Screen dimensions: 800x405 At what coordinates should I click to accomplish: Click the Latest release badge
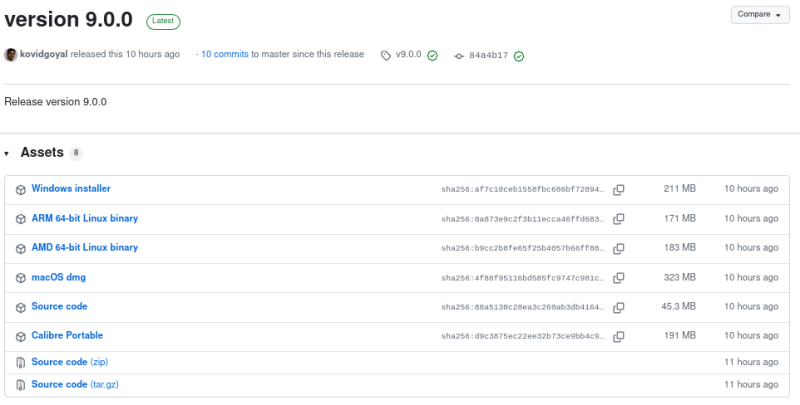[x=163, y=21]
